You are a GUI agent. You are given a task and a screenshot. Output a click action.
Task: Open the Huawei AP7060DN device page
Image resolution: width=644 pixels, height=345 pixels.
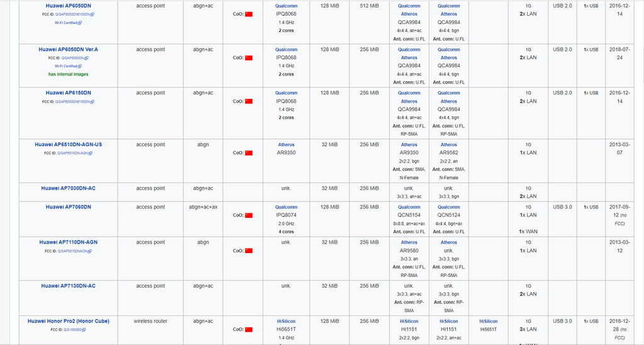click(69, 207)
